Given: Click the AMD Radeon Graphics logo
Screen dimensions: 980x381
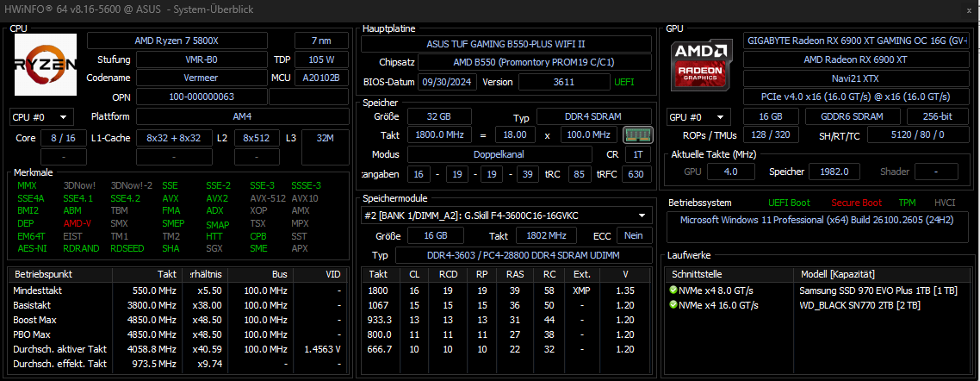Looking at the screenshot, I should 702,65.
